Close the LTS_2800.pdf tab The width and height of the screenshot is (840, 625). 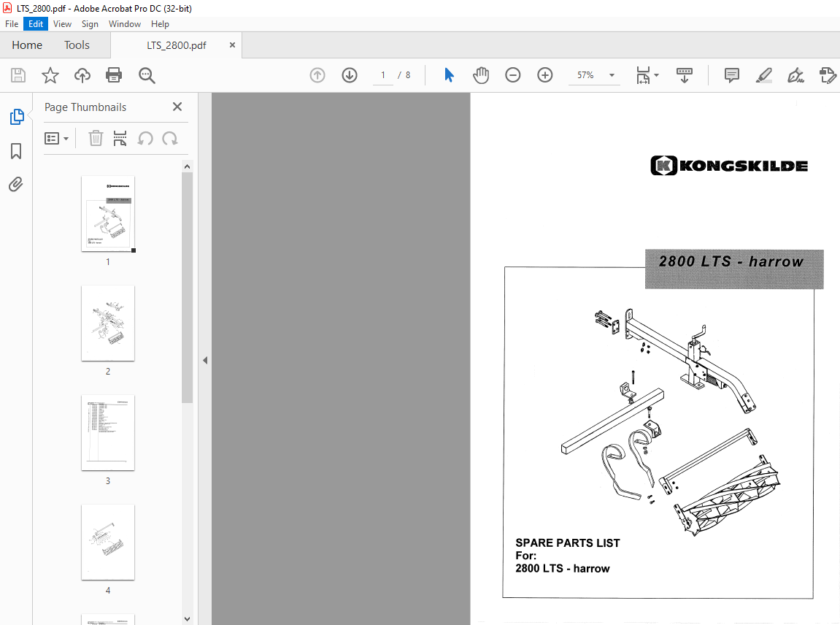pyautogui.click(x=232, y=45)
